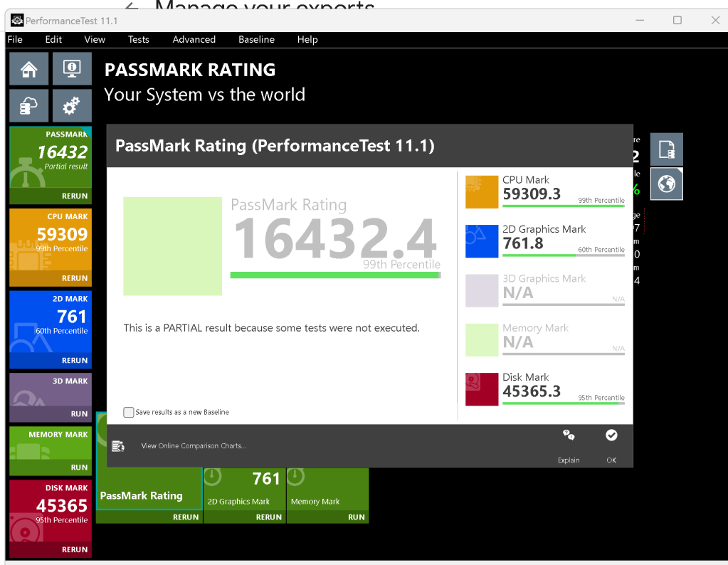This screenshot has width=728, height=565.
Task: Click the Memory Mark N/A value
Action: pyautogui.click(x=518, y=342)
